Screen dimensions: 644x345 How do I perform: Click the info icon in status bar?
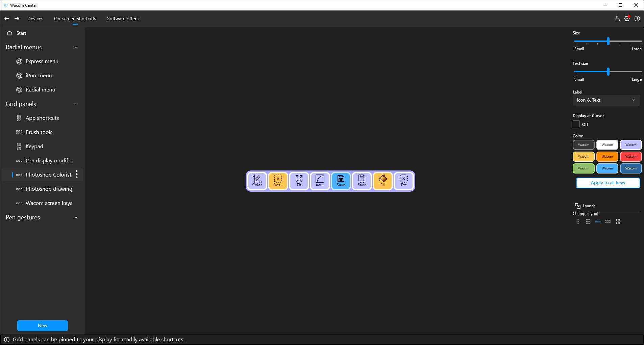coord(6,340)
